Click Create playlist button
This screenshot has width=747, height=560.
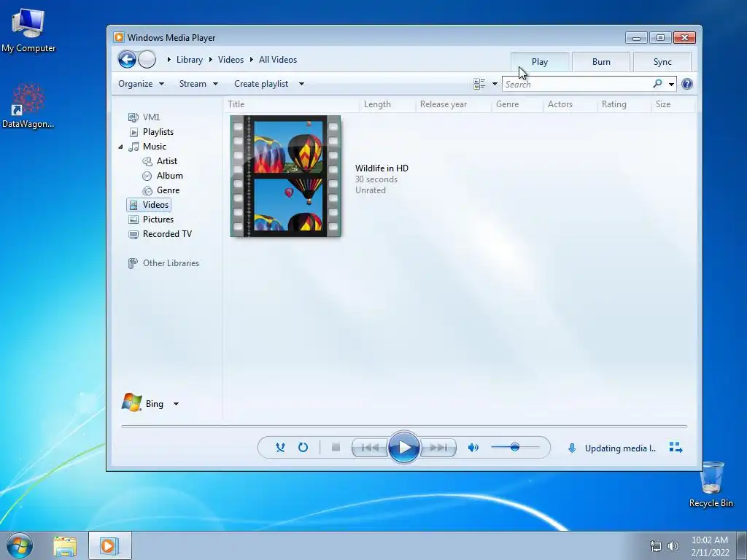point(261,84)
